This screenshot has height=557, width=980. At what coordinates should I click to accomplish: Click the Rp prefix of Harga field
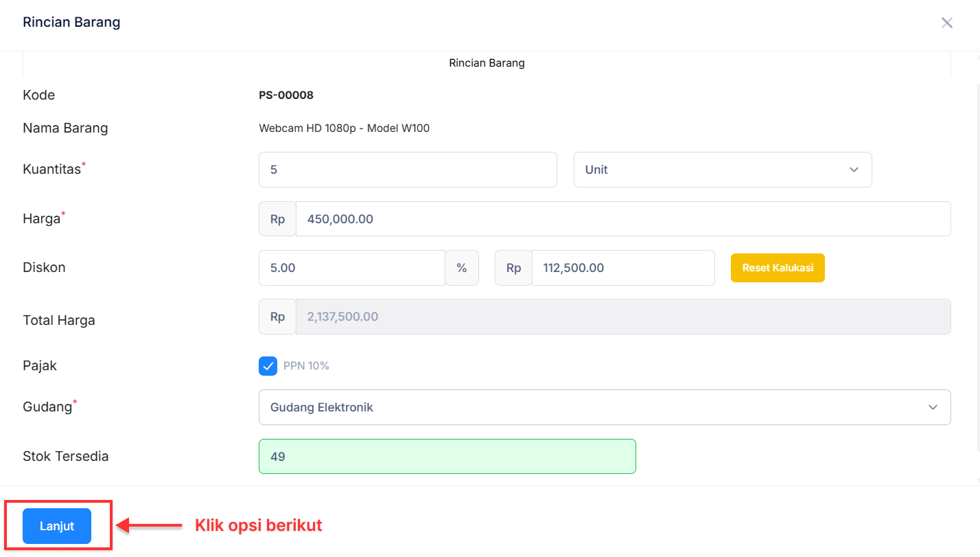pyautogui.click(x=277, y=219)
